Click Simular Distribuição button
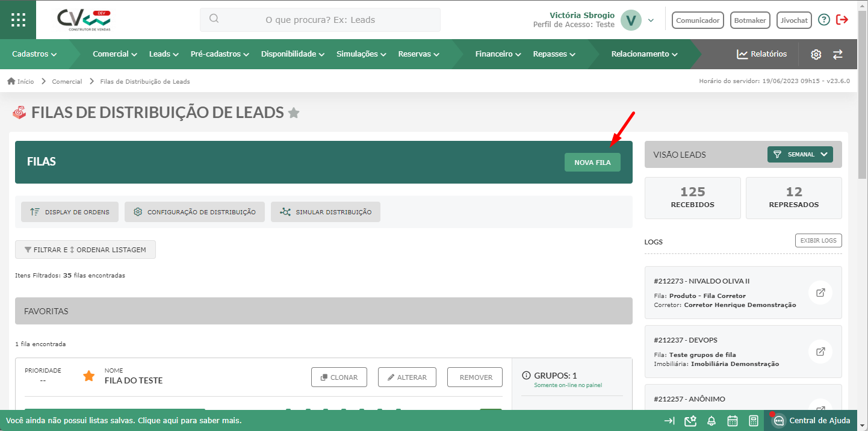Image resolution: width=868 pixels, height=431 pixels. click(326, 212)
